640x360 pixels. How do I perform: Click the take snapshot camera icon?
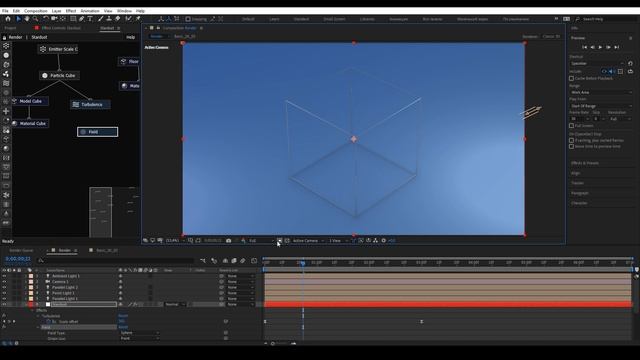tap(229, 241)
